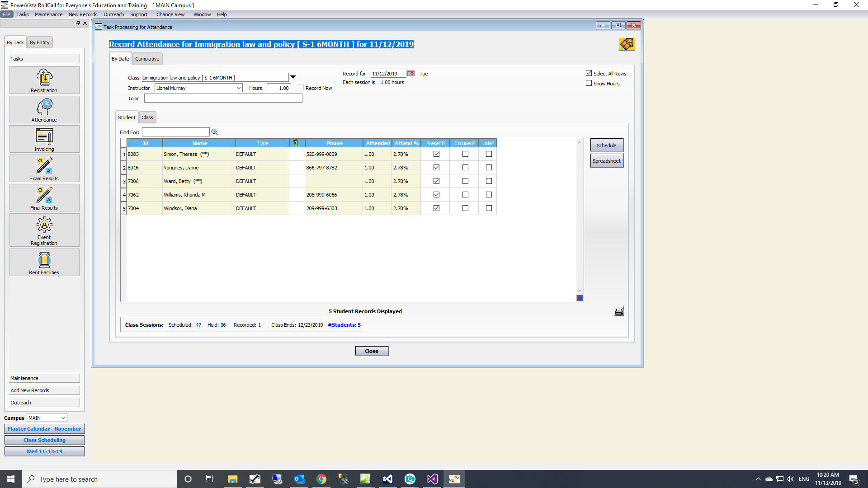Expand the Add New Records section
The height and width of the screenshot is (488, 868).
pyautogui.click(x=44, y=390)
